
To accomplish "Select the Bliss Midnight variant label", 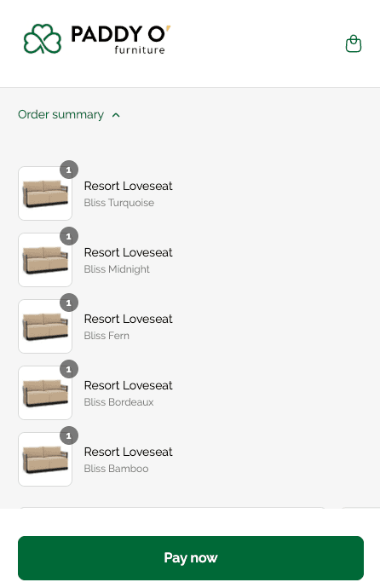I will 117,269.
